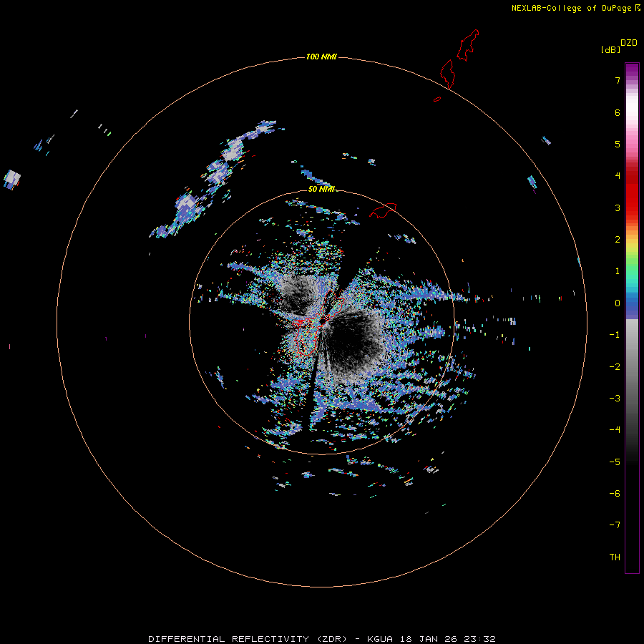Click the positive 1 value on the dB scale

pos(618,271)
